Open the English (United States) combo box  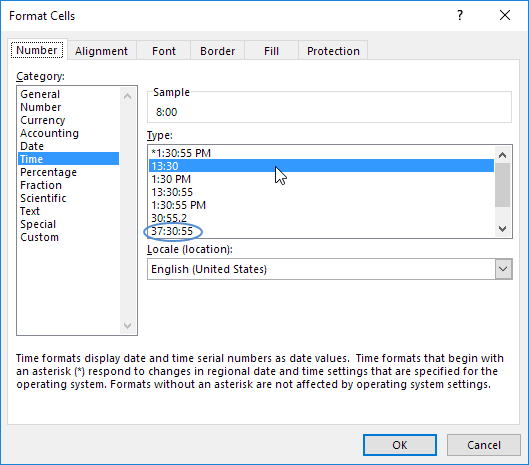pos(330,269)
